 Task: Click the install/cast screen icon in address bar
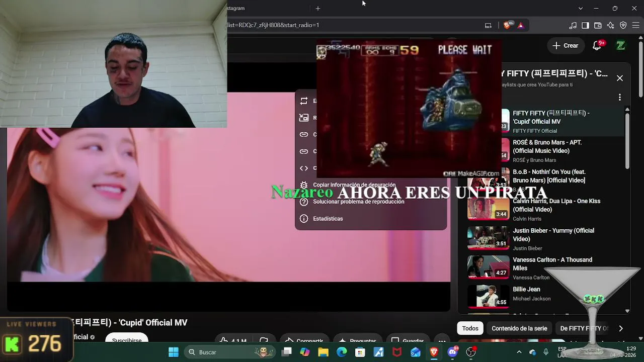pyautogui.click(x=488, y=25)
